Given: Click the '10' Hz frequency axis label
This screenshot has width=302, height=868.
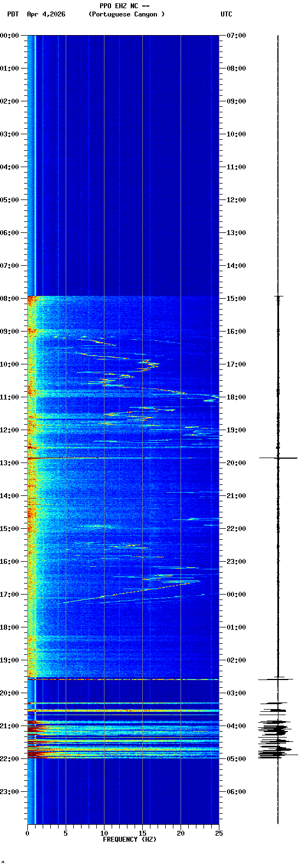Looking at the screenshot, I should pyautogui.click(x=104, y=833).
